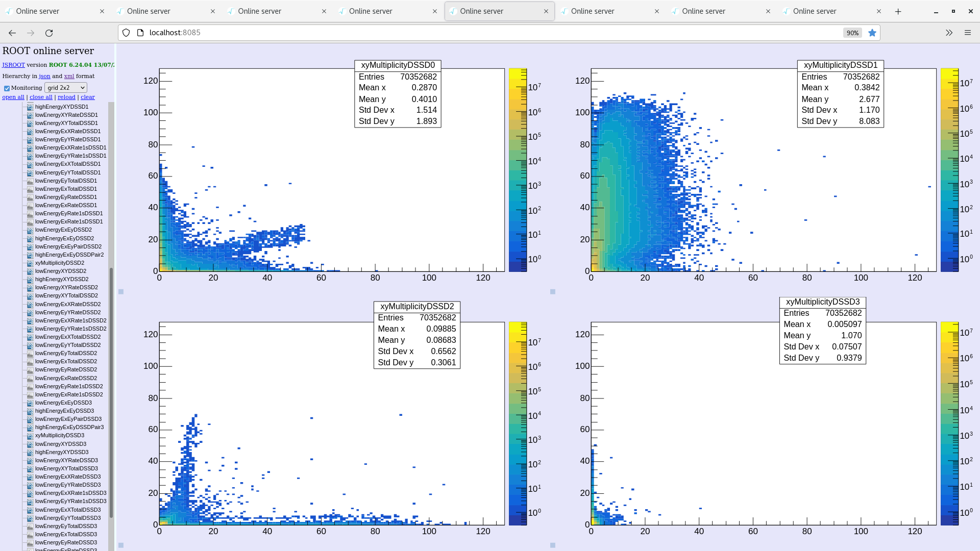Click xyMultiplicityDSSD1 color palette bar
Viewport: 980px width, 551px height.
[x=949, y=170]
